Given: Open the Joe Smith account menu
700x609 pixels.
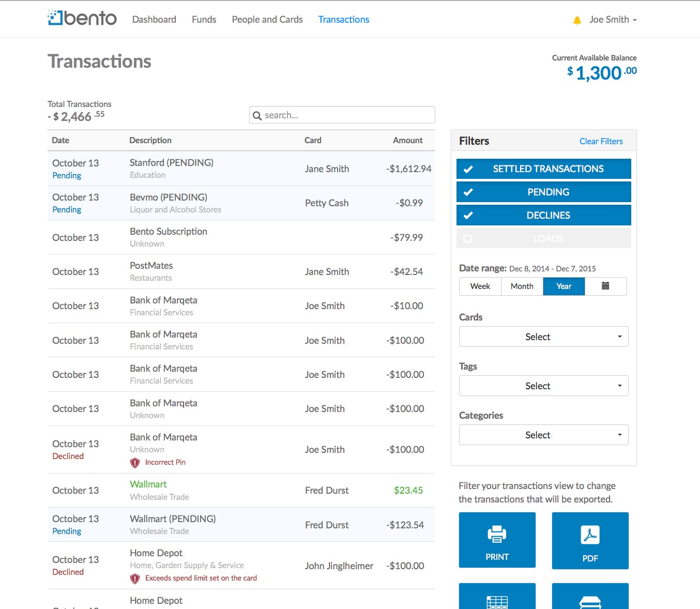Looking at the screenshot, I should [x=613, y=20].
